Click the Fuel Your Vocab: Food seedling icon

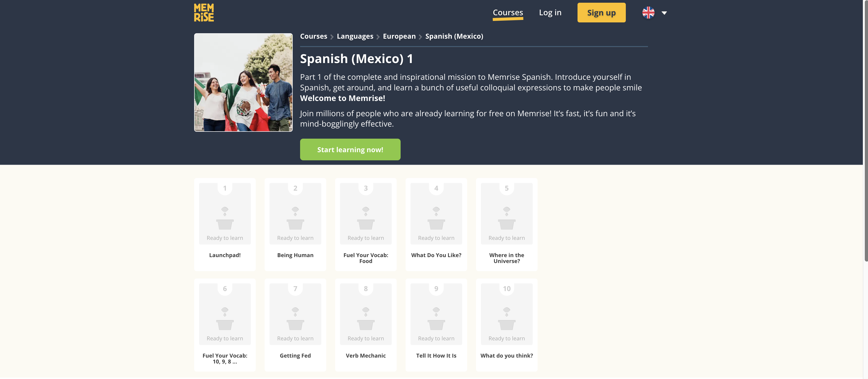pos(366,218)
